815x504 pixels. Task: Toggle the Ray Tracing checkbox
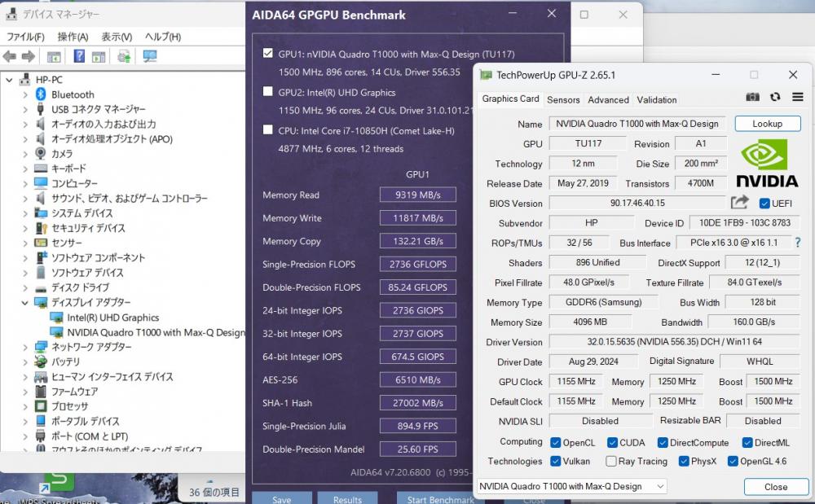tap(611, 461)
